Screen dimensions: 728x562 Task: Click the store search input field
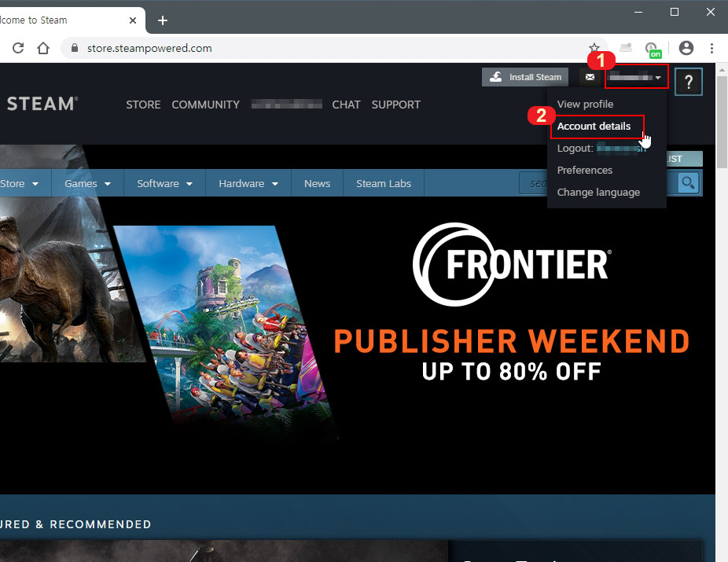(x=534, y=183)
